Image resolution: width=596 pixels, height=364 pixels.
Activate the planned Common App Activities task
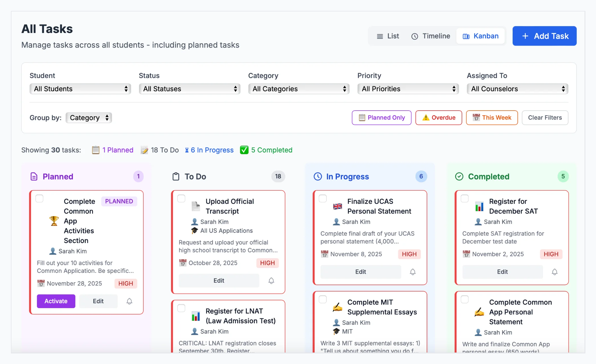click(56, 301)
